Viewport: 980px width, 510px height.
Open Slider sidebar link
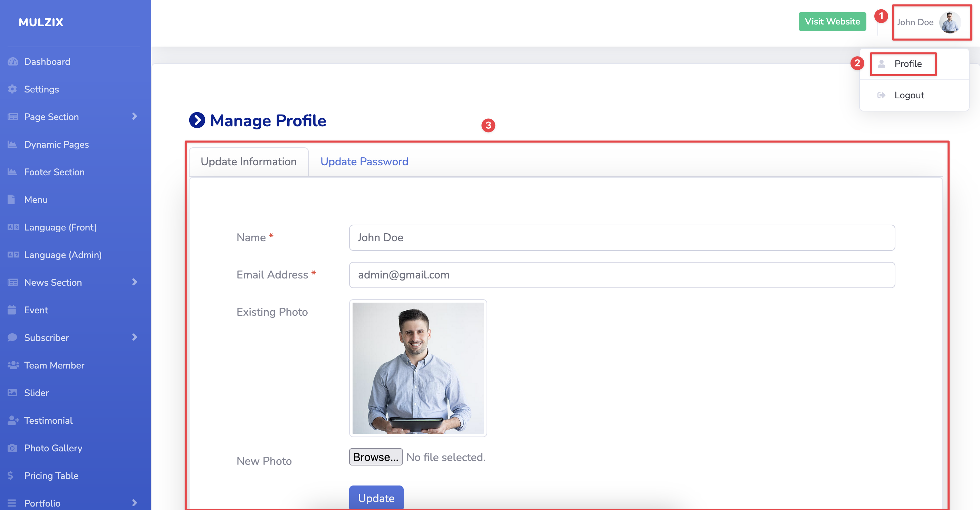click(x=36, y=393)
